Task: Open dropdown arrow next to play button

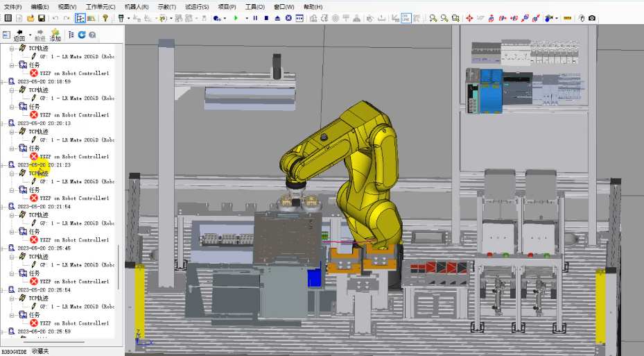Action: tap(247, 19)
